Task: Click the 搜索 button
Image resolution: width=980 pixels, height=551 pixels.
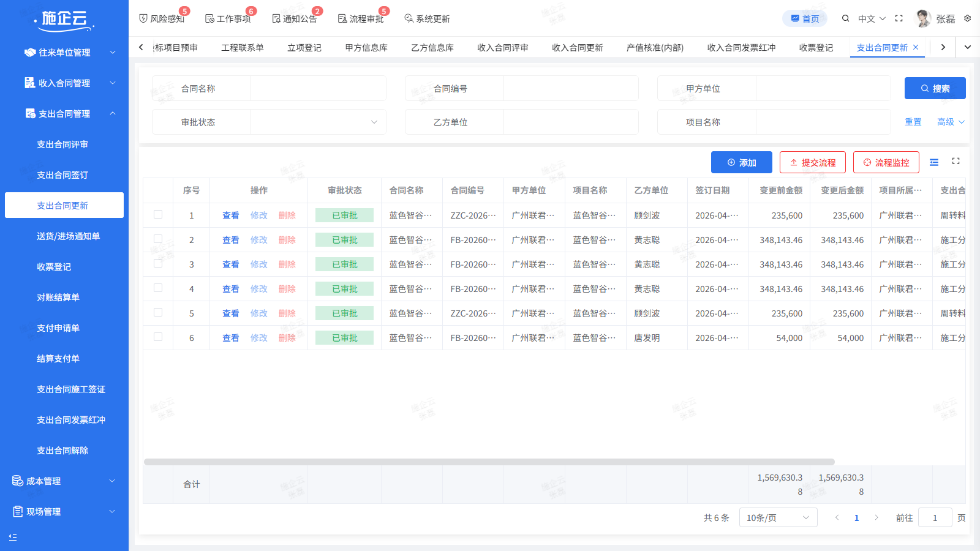Action: tap(935, 88)
